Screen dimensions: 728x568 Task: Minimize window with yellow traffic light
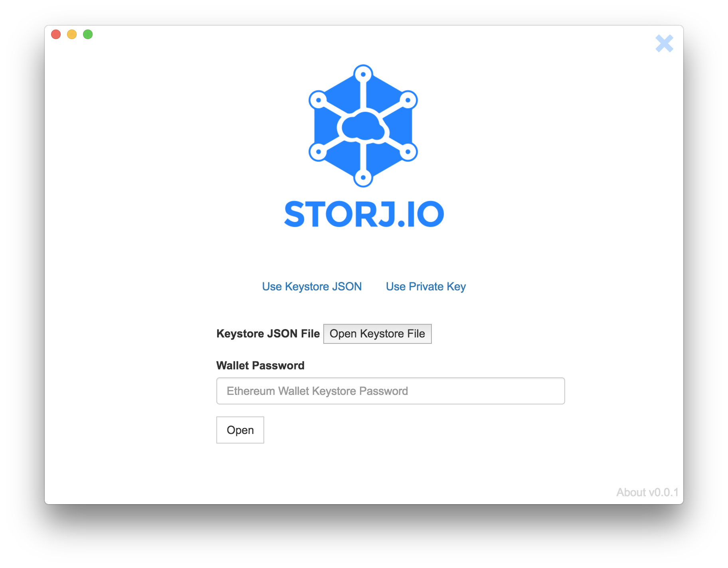(x=72, y=34)
